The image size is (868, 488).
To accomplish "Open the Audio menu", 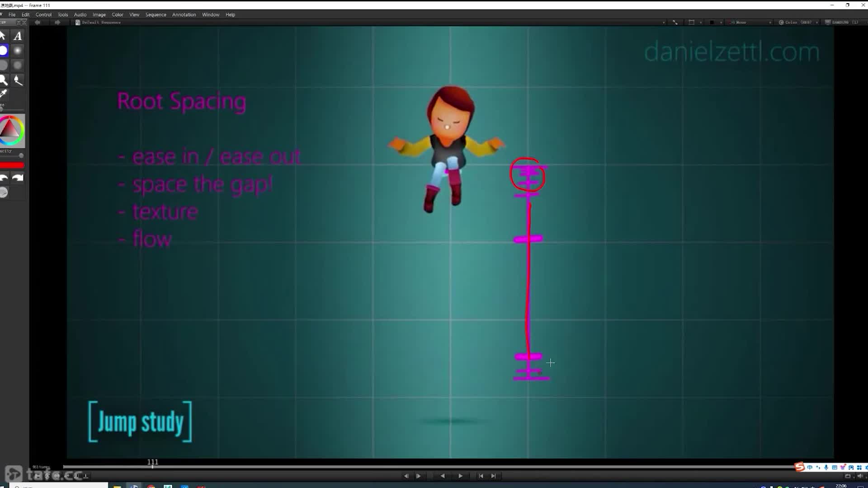I will click(x=80, y=14).
